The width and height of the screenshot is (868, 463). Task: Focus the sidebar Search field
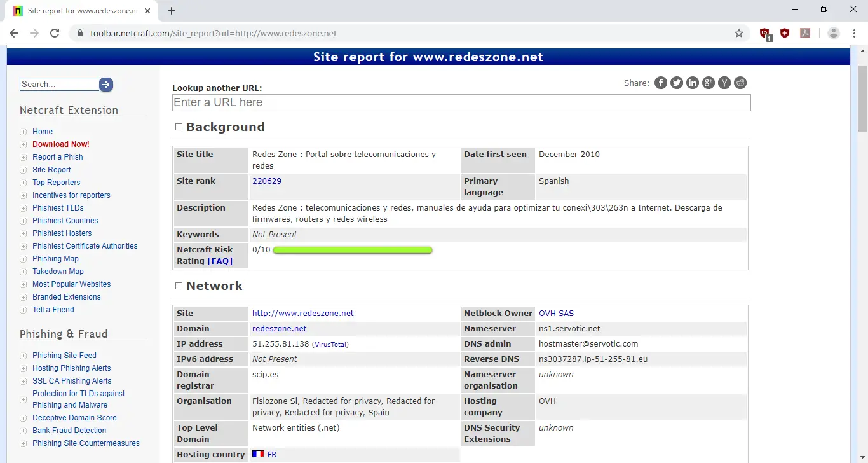click(x=60, y=85)
